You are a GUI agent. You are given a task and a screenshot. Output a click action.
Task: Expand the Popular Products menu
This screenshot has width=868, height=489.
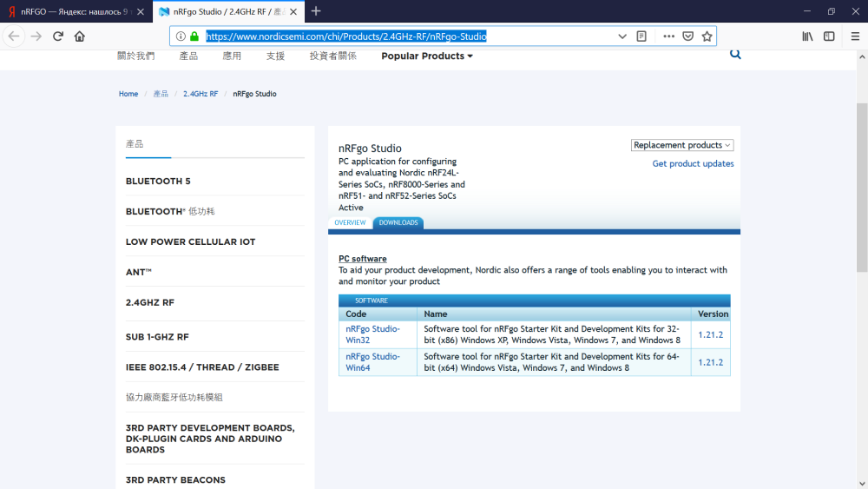(427, 56)
